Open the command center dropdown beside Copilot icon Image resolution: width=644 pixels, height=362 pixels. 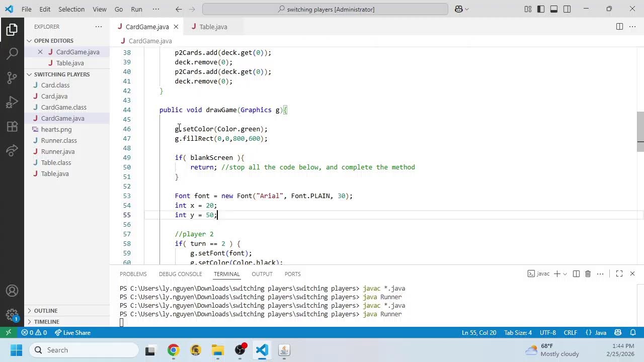467,9
